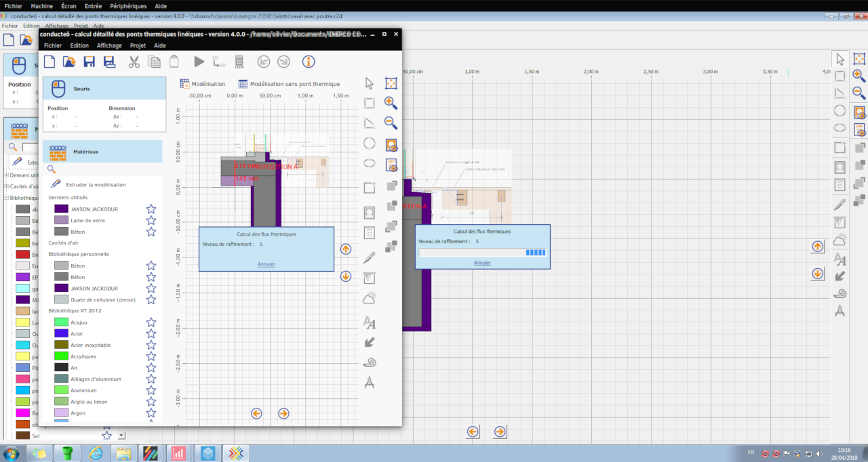Toggle favorite star for Laine de verre
The height and width of the screenshot is (462, 868).
point(151,220)
